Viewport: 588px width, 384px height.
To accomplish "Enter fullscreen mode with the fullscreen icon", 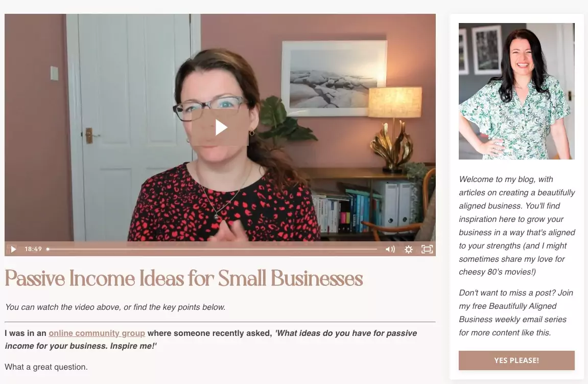I will tap(427, 249).
